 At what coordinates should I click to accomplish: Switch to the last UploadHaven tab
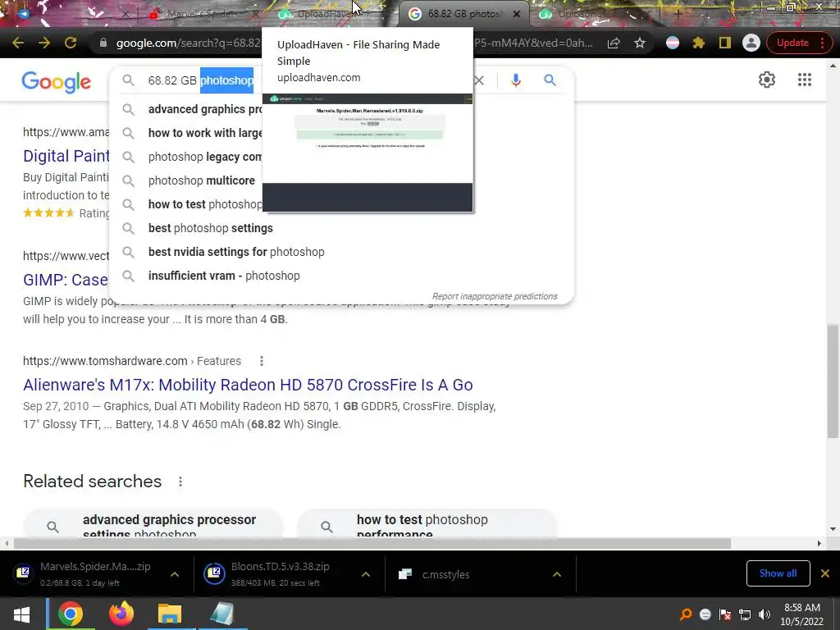coord(589,14)
